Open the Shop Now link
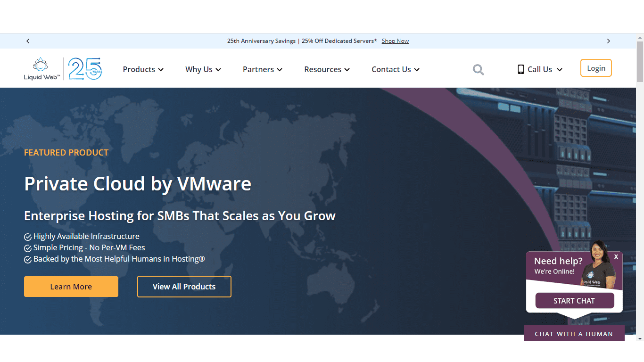This screenshot has width=644, height=362. coord(395,41)
